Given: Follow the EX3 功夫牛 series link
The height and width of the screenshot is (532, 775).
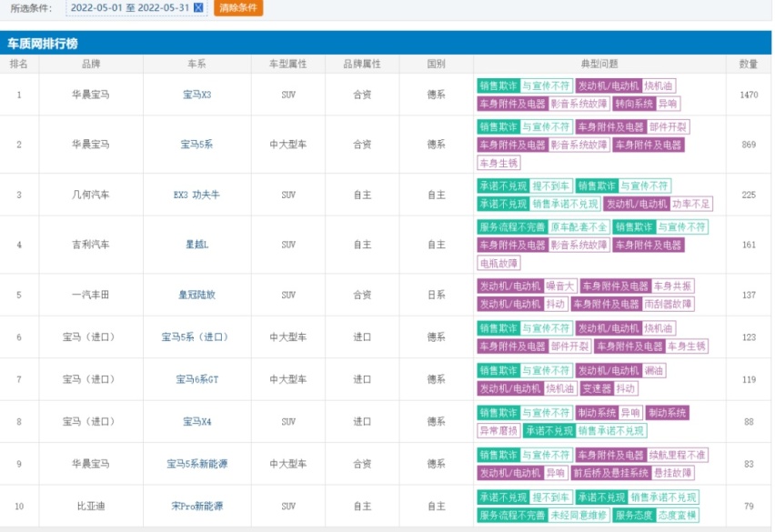Looking at the screenshot, I should 196,195.
